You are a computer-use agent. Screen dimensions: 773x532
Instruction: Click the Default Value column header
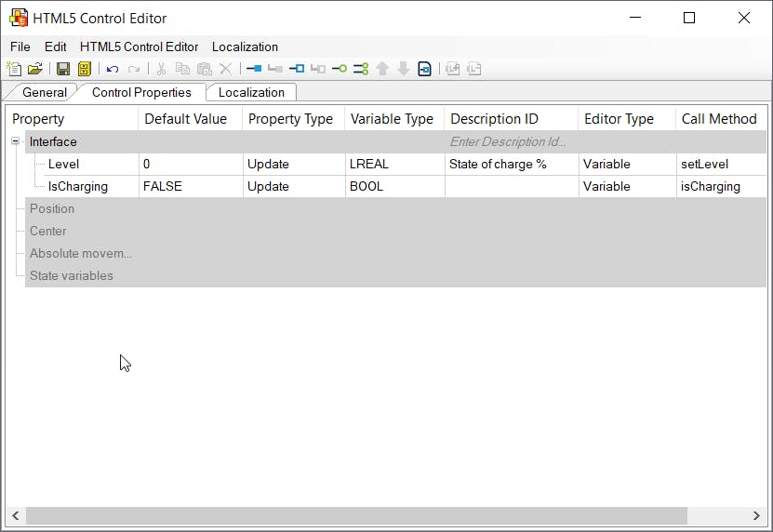191,119
